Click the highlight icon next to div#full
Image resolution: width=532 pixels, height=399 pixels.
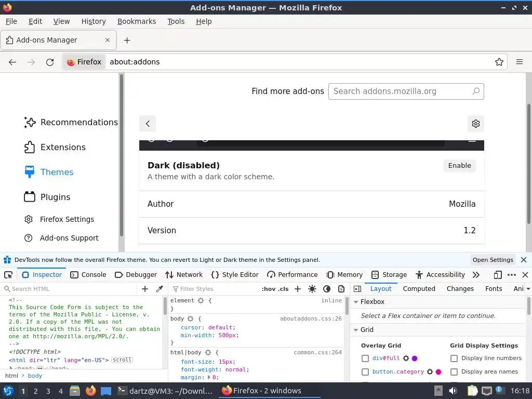click(406, 358)
